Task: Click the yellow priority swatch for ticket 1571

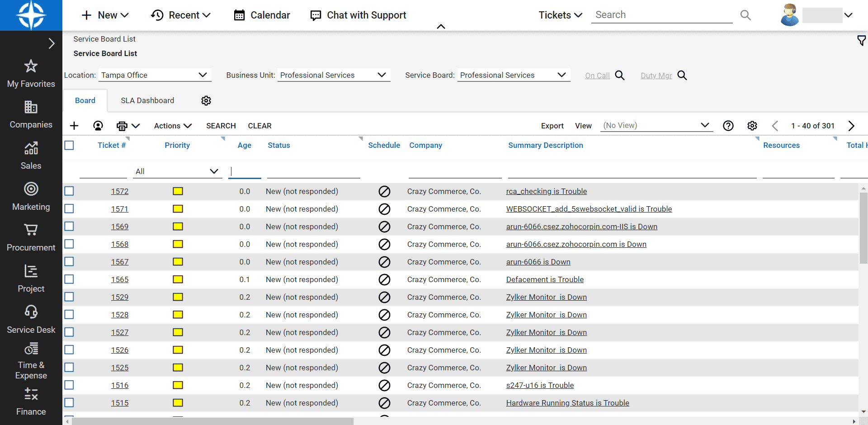Action: pyautogui.click(x=178, y=209)
